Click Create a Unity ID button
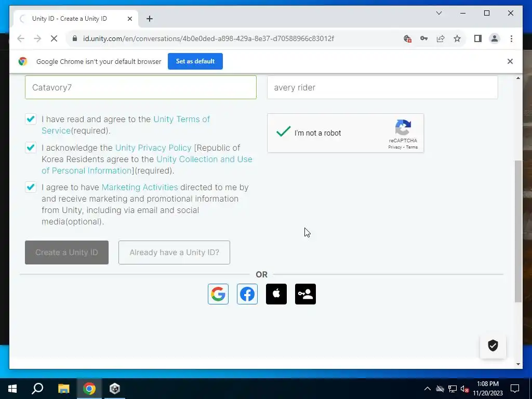The height and width of the screenshot is (399, 532). (x=66, y=252)
